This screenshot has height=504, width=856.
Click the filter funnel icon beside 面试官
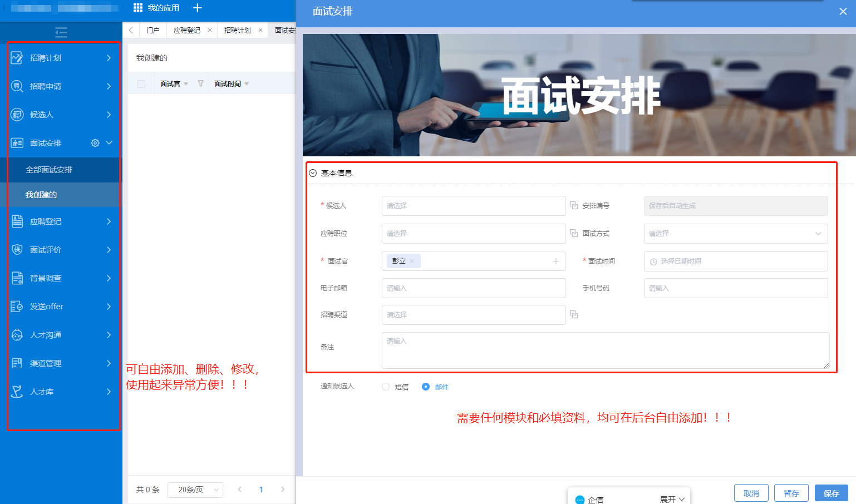200,83
